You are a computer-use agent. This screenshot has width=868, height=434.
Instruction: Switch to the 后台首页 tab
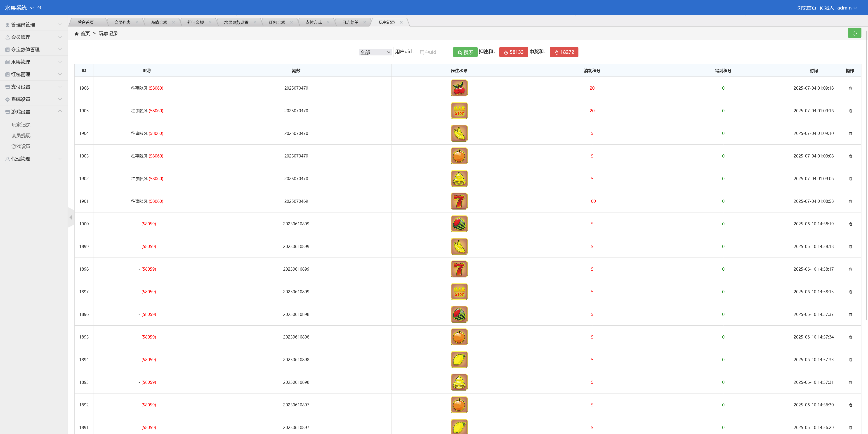(86, 22)
